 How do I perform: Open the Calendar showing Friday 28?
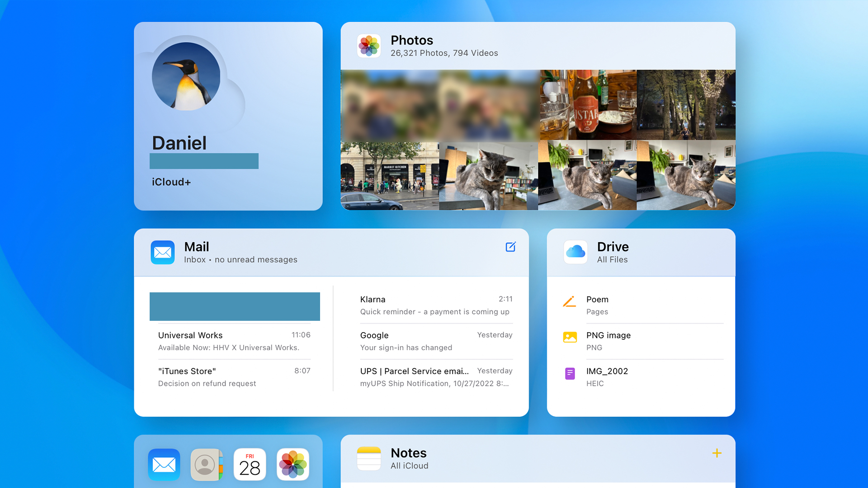(x=250, y=465)
